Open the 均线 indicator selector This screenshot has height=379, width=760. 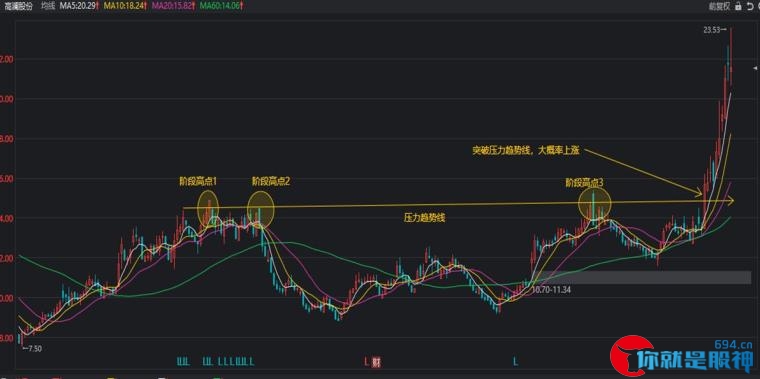(48, 7)
